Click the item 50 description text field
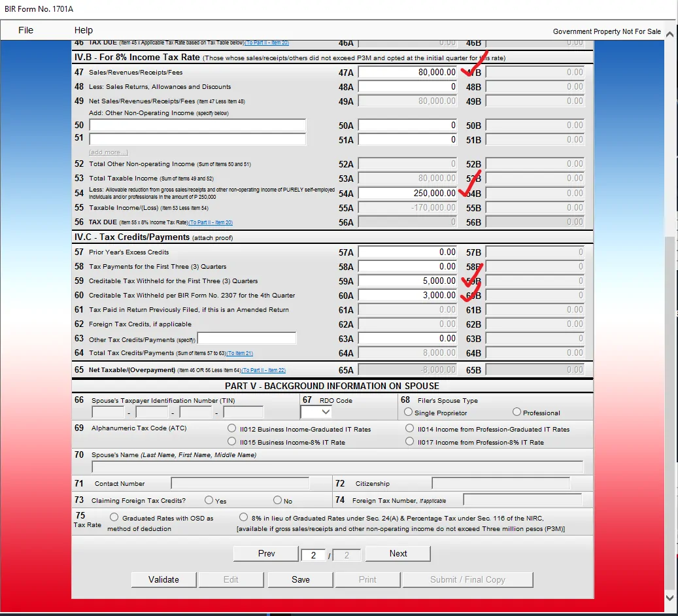This screenshot has width=678, height=616. pyautogui.click(x=197, y=126)
